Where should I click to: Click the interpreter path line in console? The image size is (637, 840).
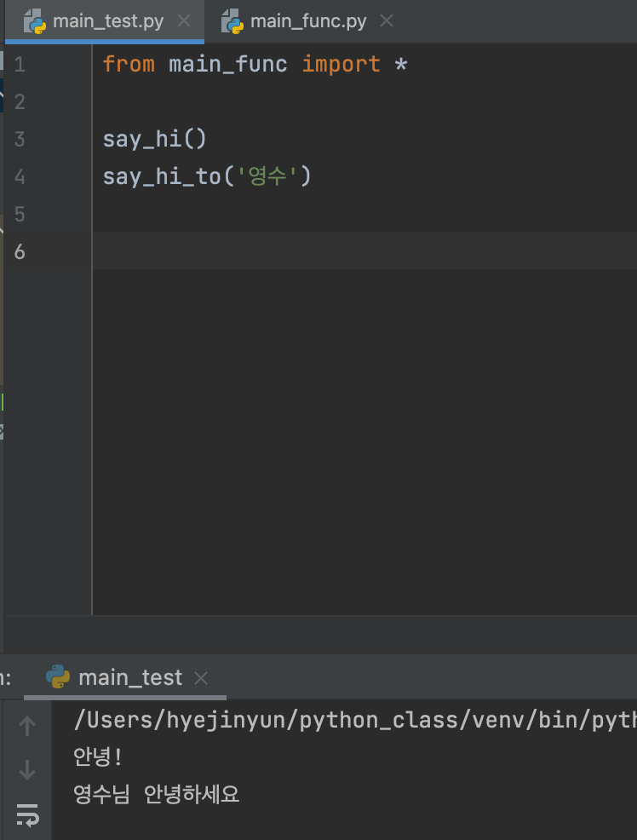pyautogui.click(x=355, y=721)
